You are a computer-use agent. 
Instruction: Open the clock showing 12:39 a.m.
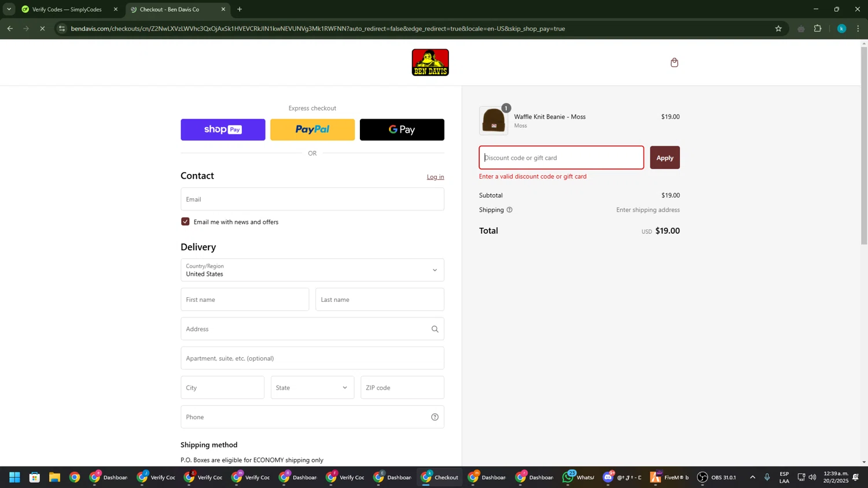point(836,477)
